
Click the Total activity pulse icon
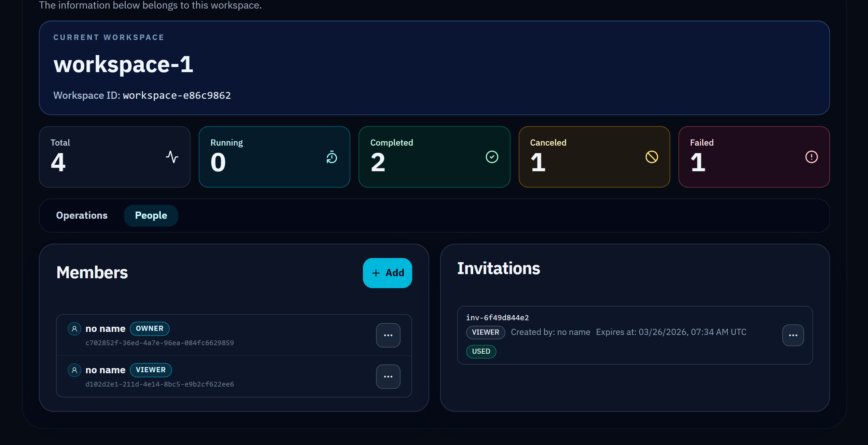tap(172, 157)
